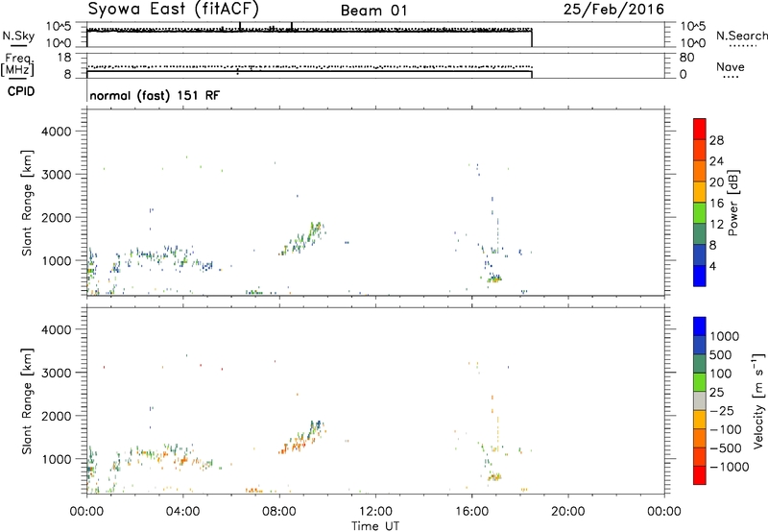Image resolution: width=768 pixels, height=532 pixels.
Task: Click the orange velocity echoes near 08:30
Action: coord(294,447)
